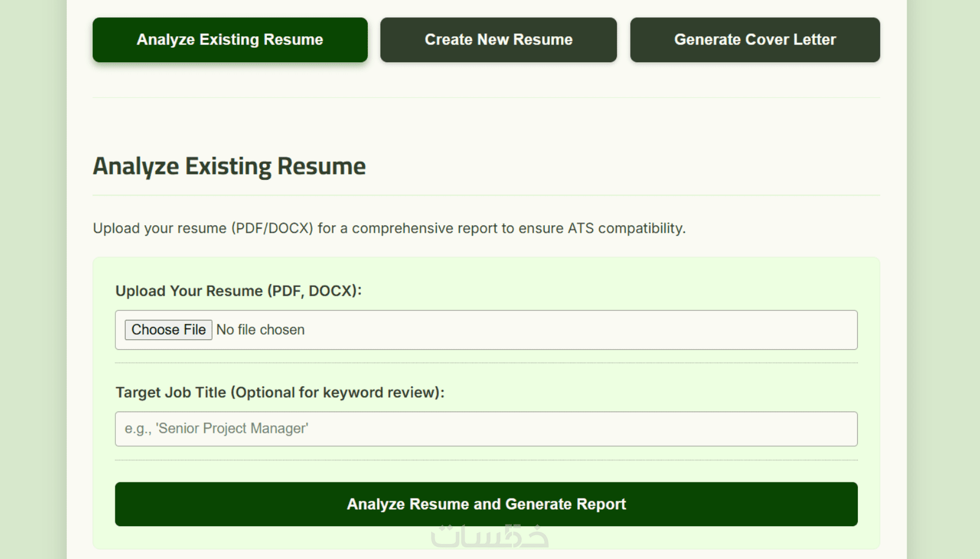The image size is (980, 559).
Task: Click the empty right side of the file upload box
Action: [x=634, y=330]
